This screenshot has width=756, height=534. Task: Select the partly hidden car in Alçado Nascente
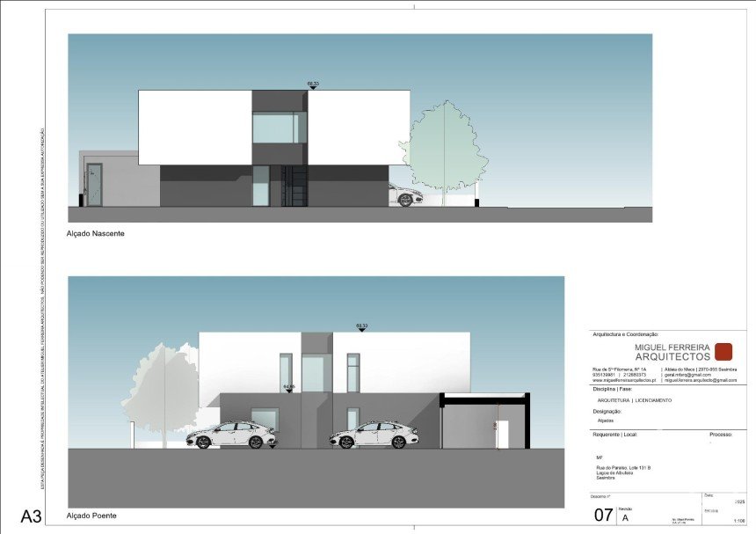(x=404, y=195)
